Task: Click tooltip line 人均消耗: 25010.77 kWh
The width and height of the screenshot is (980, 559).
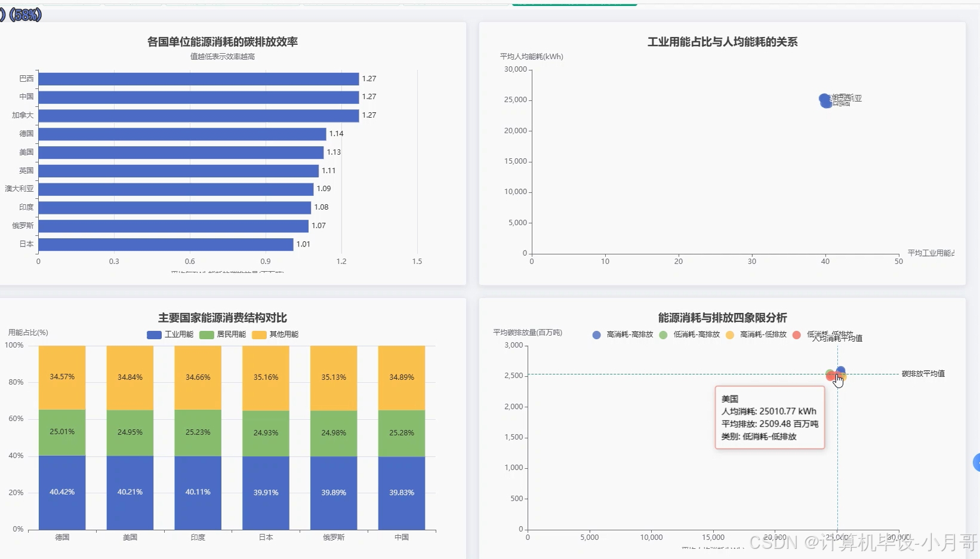Action: click(x=769, y=411)
